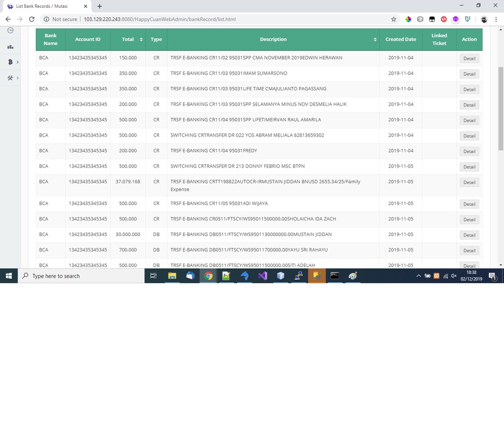Image resolution: width=504 pixels, height=438 pixels.
Task: Open the colorful pinwheel browser extension
Action: click(408, 19)
